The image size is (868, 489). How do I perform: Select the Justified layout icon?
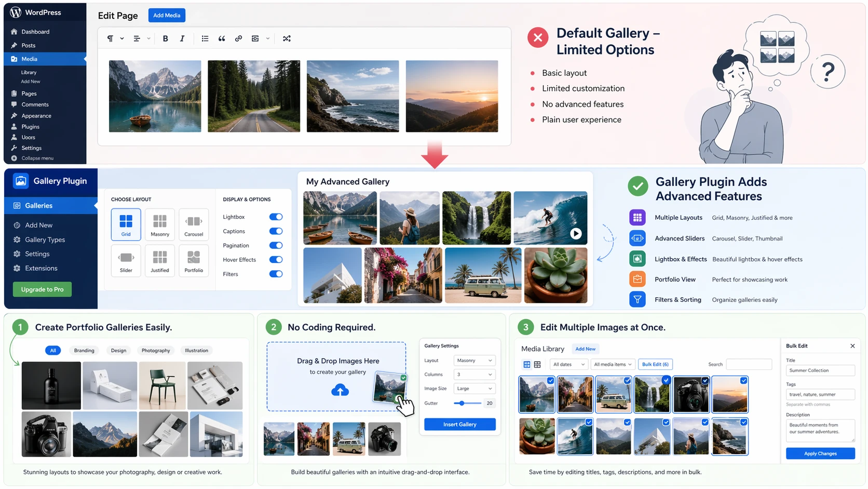pyautogui.click(x=160, y=257)
